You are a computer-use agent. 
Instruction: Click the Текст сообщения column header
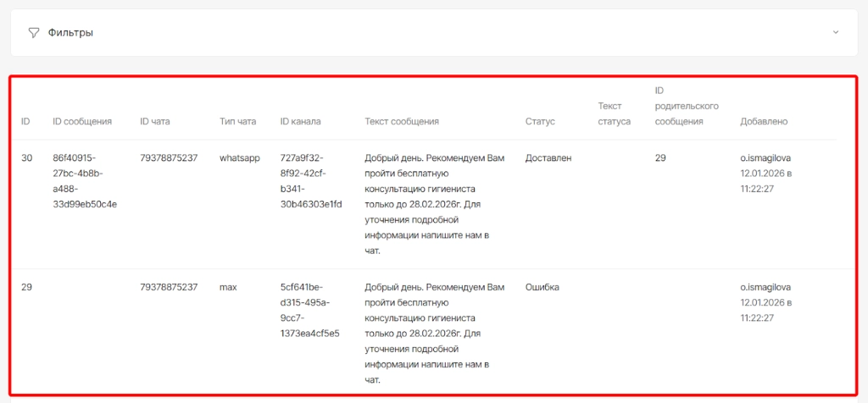402,122
